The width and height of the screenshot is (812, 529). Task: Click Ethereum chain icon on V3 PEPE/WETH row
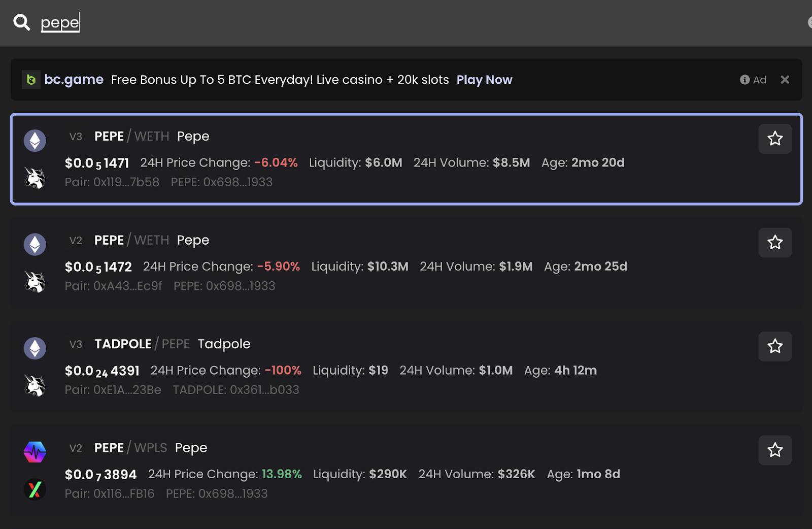click(x=35, y=141)
